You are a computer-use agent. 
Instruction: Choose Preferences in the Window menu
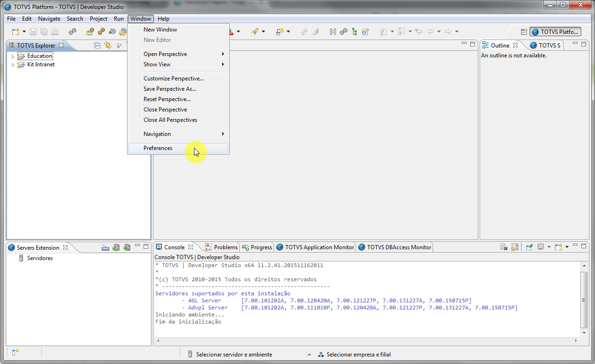click(x=178, y=148)
